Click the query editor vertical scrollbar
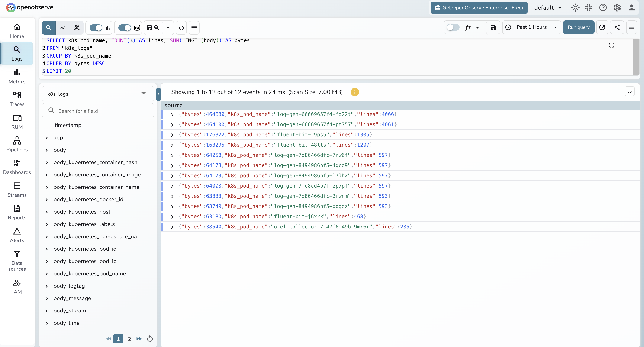This screenshot has height=347, width=644. click(636, 56)
